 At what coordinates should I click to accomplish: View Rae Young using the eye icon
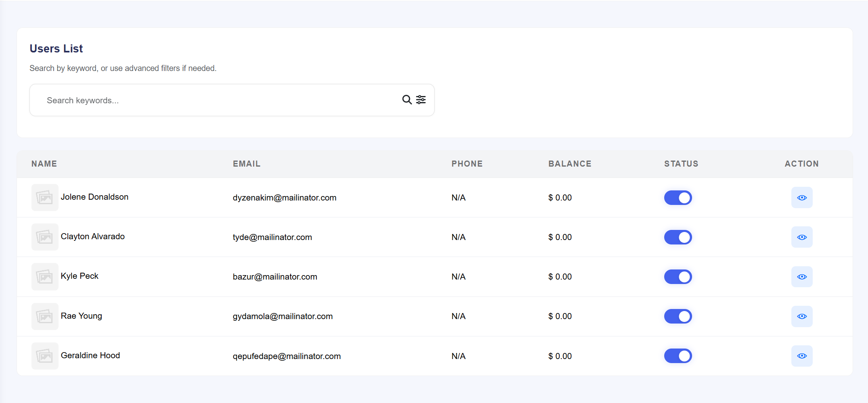click(802, 316)
